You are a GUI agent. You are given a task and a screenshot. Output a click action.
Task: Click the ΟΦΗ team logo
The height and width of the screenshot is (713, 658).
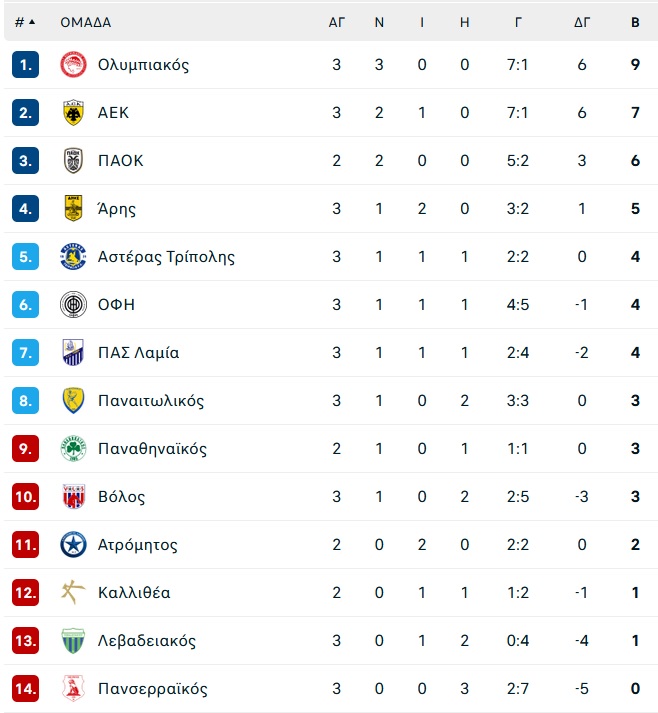[73, 304]
